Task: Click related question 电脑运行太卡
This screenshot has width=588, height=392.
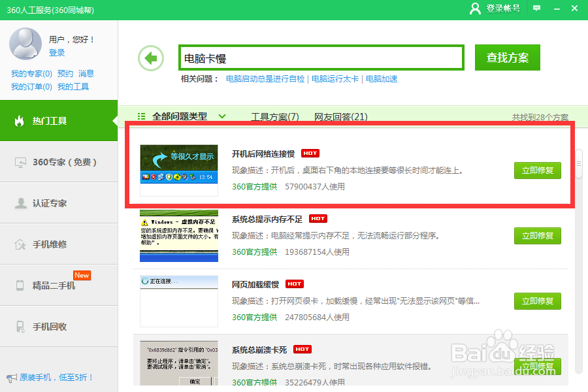Action: 335,79
